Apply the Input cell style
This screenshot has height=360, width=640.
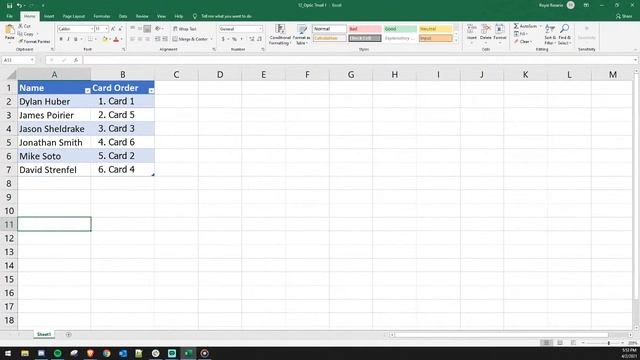click(x=436, y=38)
